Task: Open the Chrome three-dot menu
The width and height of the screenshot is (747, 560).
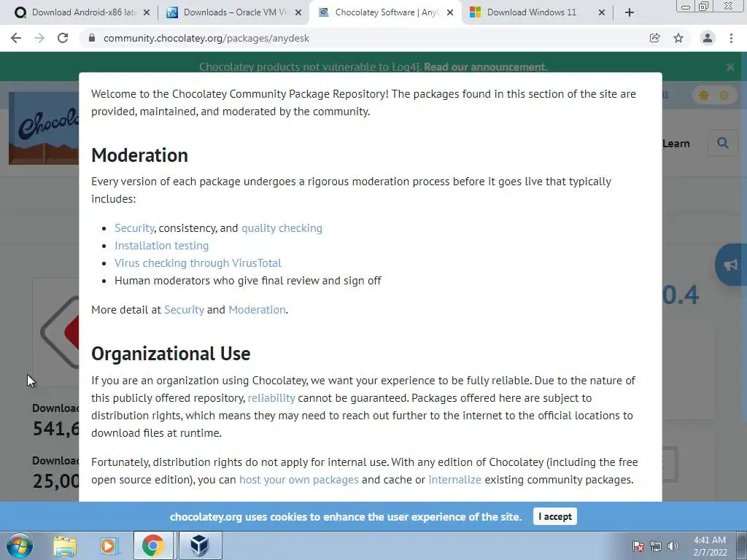Action: tap(731, 38)
